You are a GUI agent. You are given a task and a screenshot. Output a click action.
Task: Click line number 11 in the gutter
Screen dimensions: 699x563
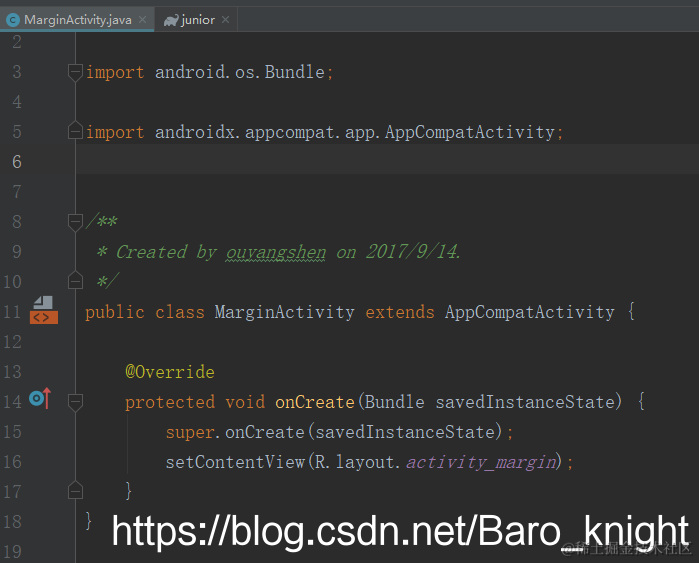(x=12, y=312)
